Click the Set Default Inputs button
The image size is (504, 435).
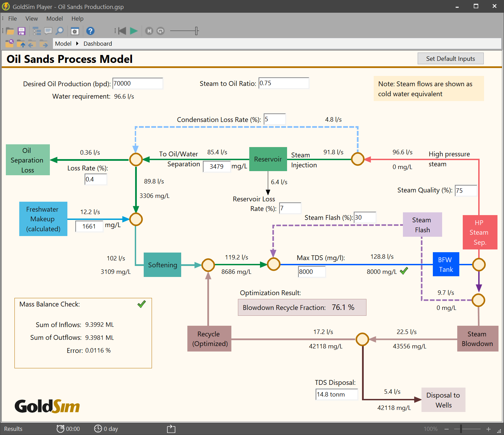click(450, 58)
